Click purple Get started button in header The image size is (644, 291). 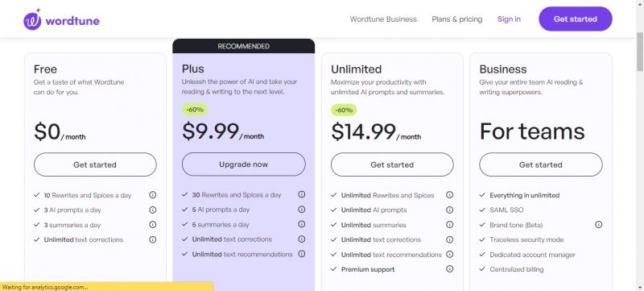[576, 19]
